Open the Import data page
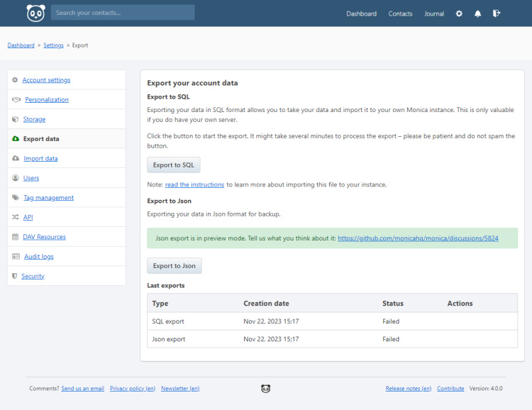The height and width of the screenshot is (410, 532). (40, 159)
